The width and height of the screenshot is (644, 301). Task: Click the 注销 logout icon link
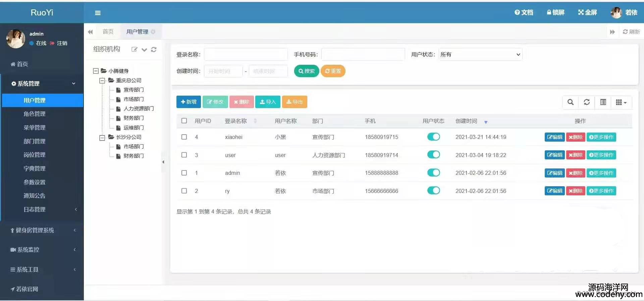59,43
